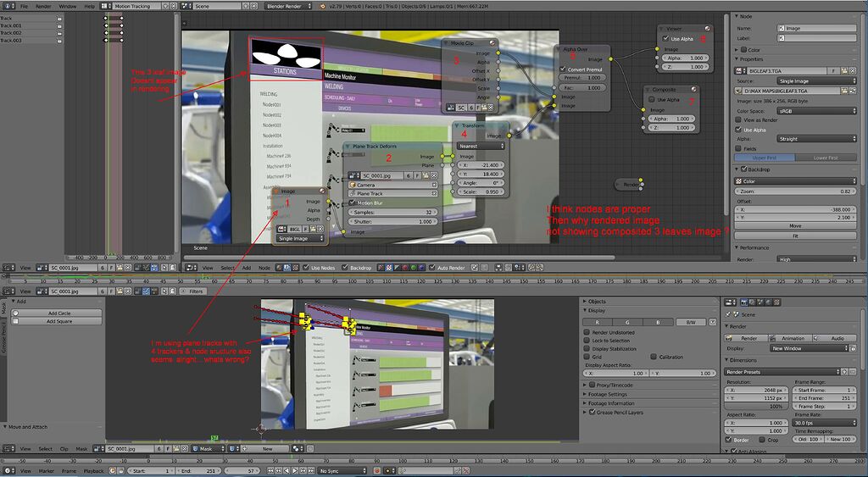Click the compositing node tree type icon
The height and width of the screenshot is (477, 868).
click(287, 268)
